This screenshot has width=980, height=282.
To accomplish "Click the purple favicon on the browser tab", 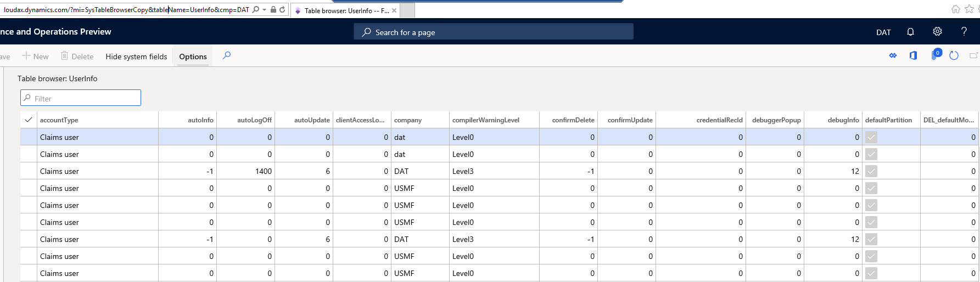I will pyautogui.click(x=298, y=10).
